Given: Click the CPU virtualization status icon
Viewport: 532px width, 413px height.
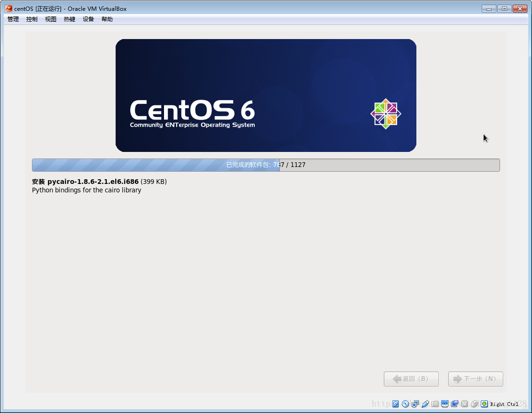Looking at the screenshot, I should point(464,404).
